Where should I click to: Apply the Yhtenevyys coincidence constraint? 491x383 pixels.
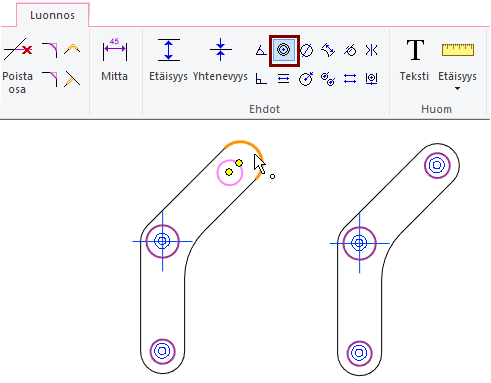pyautogui.click(x=220, y=60)
